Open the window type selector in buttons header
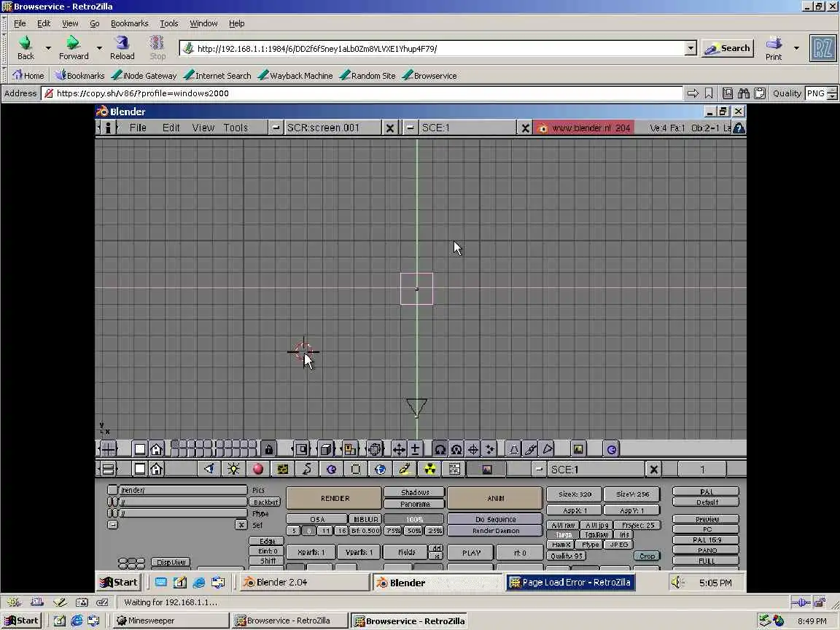Image resolution: width=840 pixels, height=630 pixels. [x=108, y=470]
